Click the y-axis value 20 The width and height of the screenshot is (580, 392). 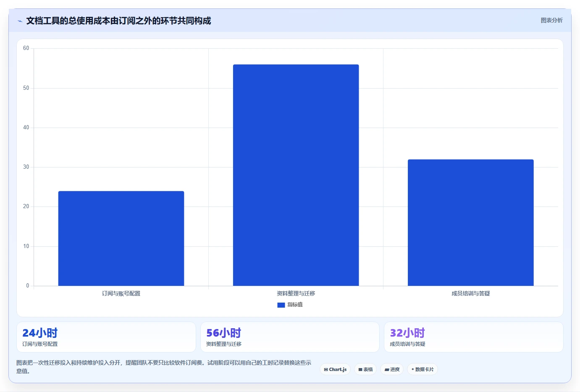pos(26,206)
